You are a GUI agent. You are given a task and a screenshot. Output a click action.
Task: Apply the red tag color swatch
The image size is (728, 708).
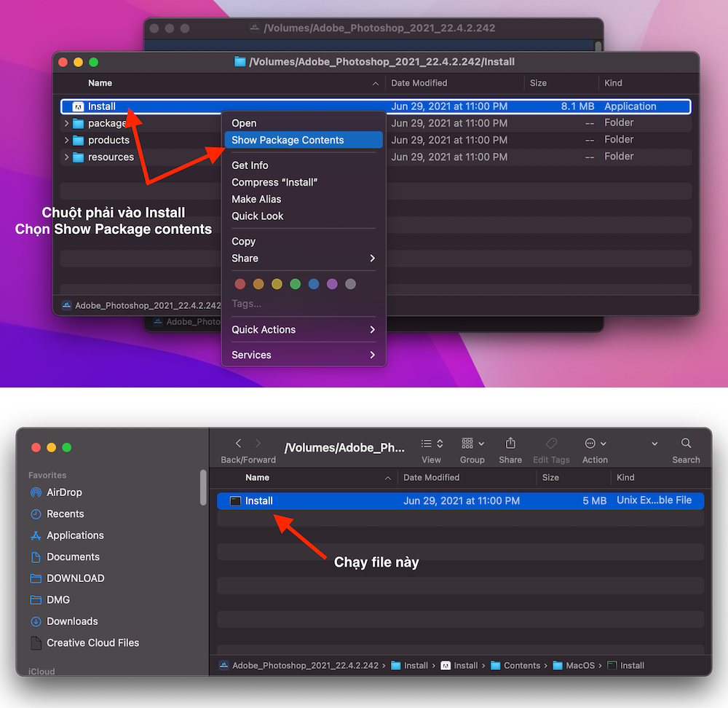tap(240, 284)
